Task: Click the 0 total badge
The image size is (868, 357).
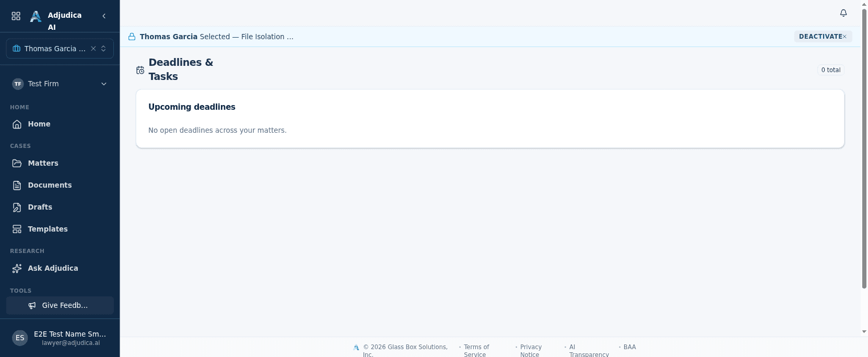Action: pos(831,70)
